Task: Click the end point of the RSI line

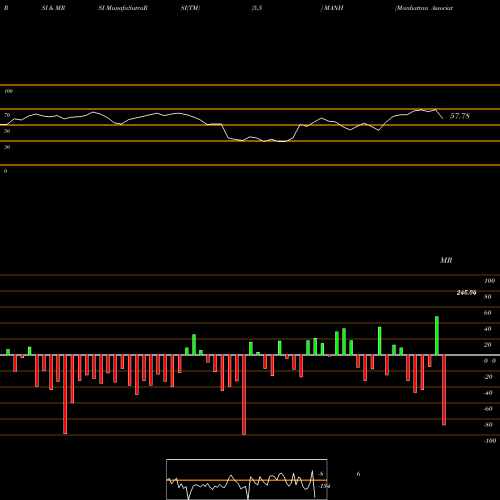Action: pyautogui.click(x=443, y=119)
